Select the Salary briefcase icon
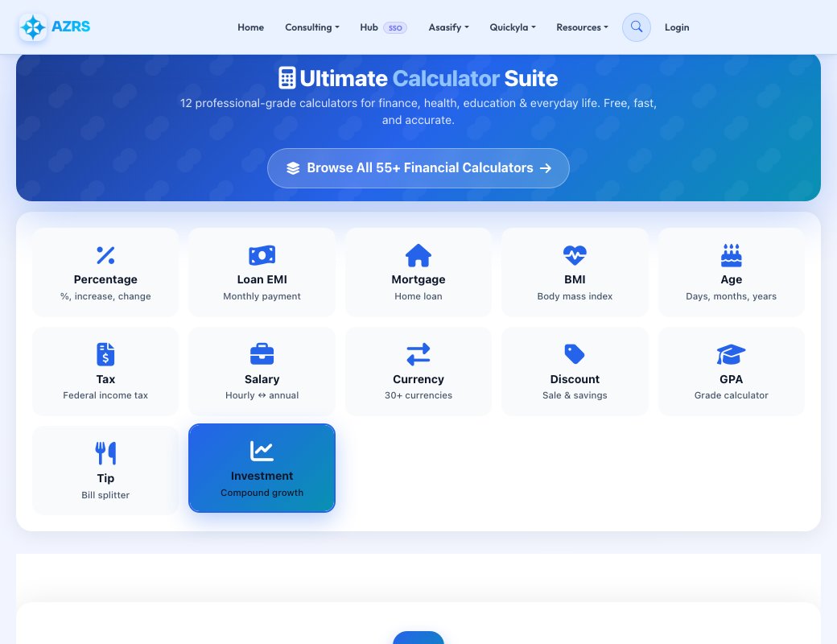The height and width of the screenshot is (644, 837). pos(262,354)
